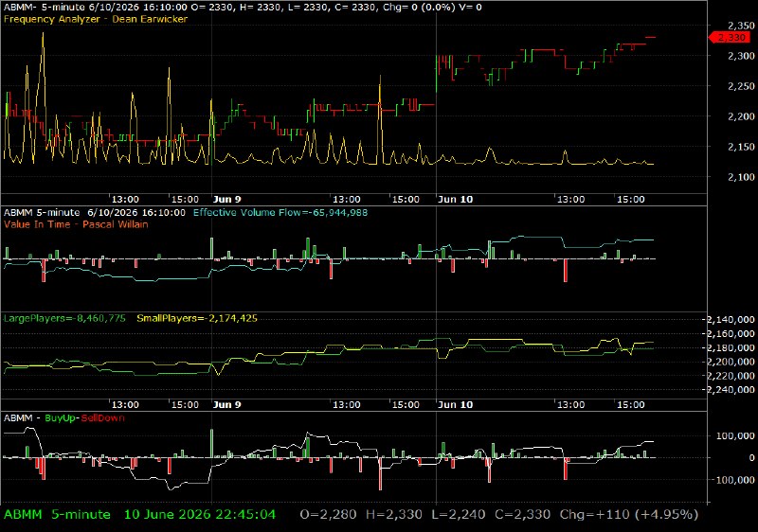Click the 'Chg= 0 (0.0%) V= 0' header readout

[432, 8]
